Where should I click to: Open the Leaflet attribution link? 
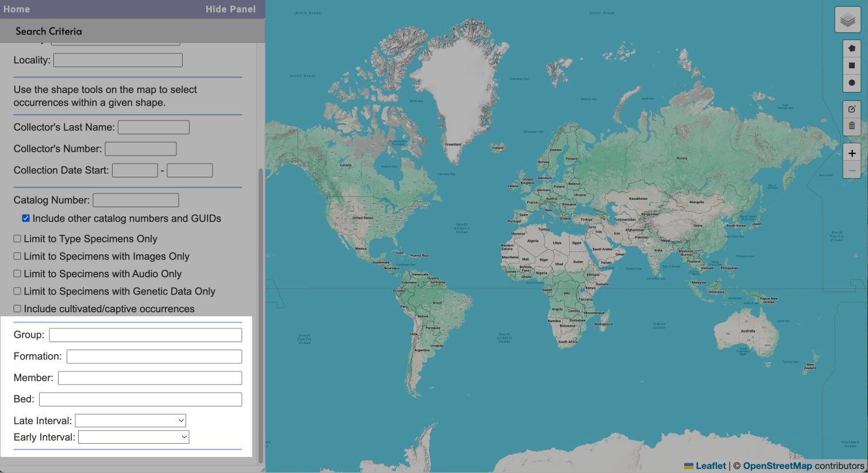pyautogui.click(x=710, y=466)
